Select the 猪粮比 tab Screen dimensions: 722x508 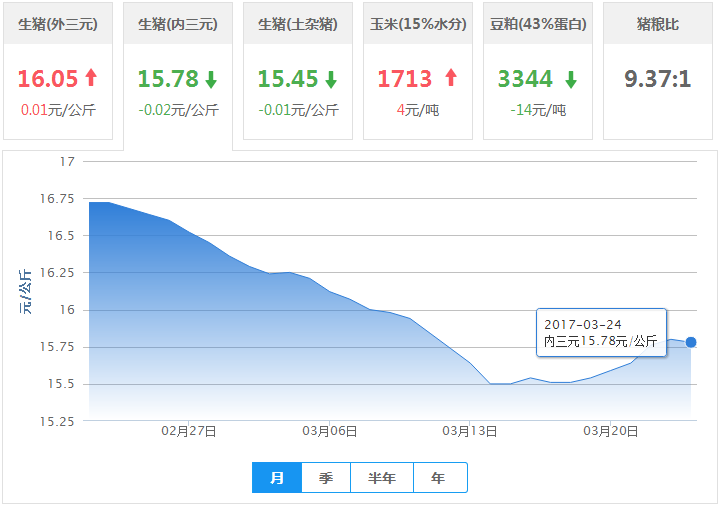pyautogui.click(x=658, y=24)
